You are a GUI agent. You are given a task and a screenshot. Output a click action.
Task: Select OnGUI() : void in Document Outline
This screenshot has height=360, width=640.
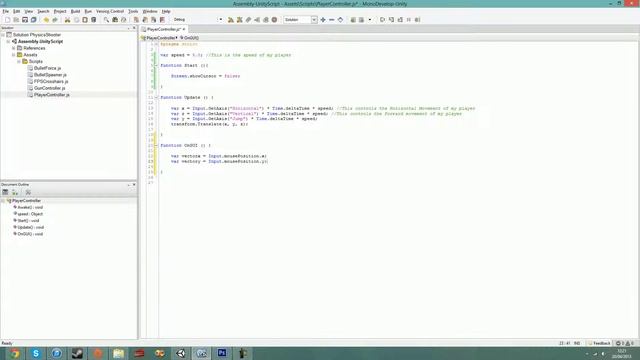coord(29,234)
